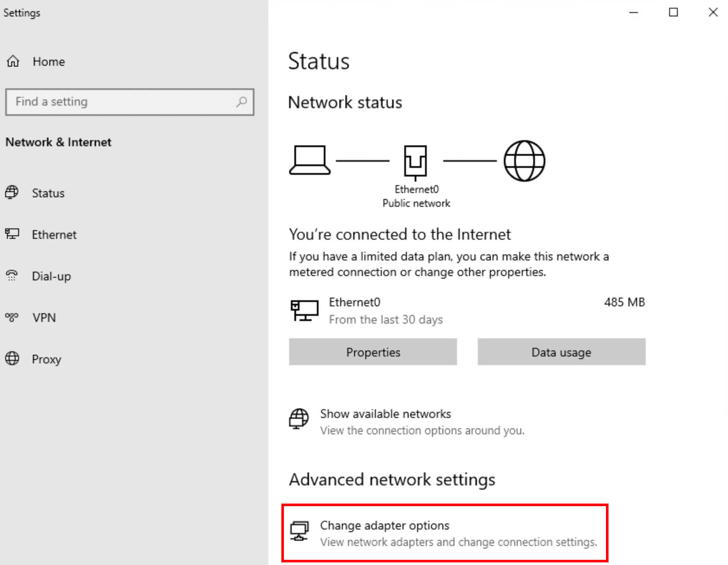Focus the Find a setting search box
This screenshot has height=565, width=728.
[x=121, y=102]
